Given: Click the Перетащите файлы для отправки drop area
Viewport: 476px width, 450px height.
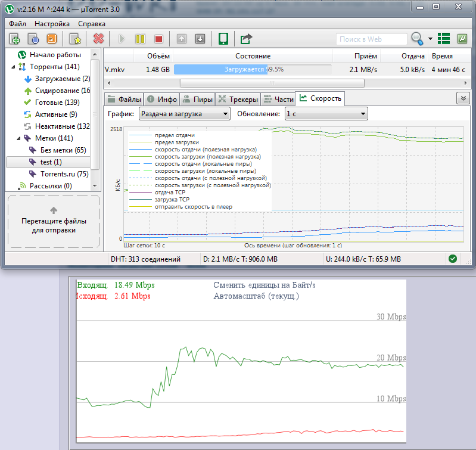Looking at the screenshot, I should coord(54,221).
